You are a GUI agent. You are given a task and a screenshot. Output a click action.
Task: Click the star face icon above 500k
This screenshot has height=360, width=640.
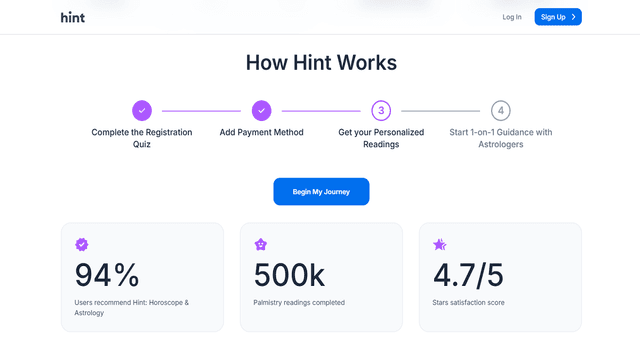pyautogui.click(x=260, y=244)
